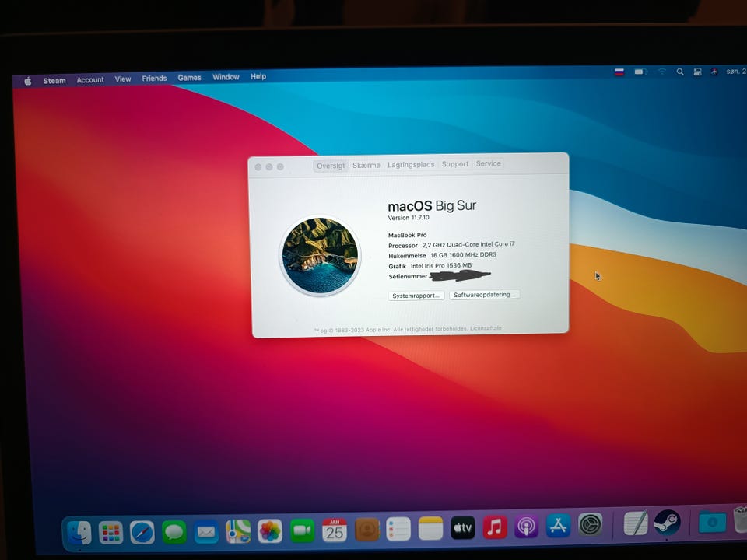The height and width of the screenshot is (560, 747).
Task: Click the Systemrapport... button
Action: coord(416,296)
